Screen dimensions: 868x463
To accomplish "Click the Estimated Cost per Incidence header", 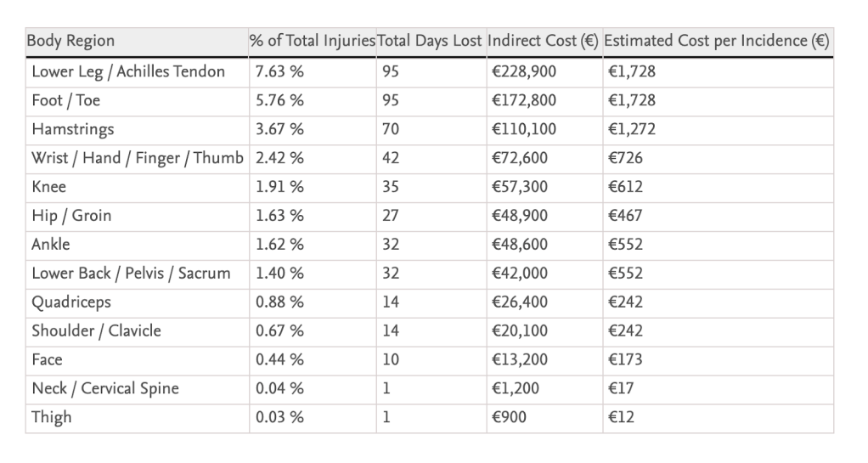I will 717,42.
